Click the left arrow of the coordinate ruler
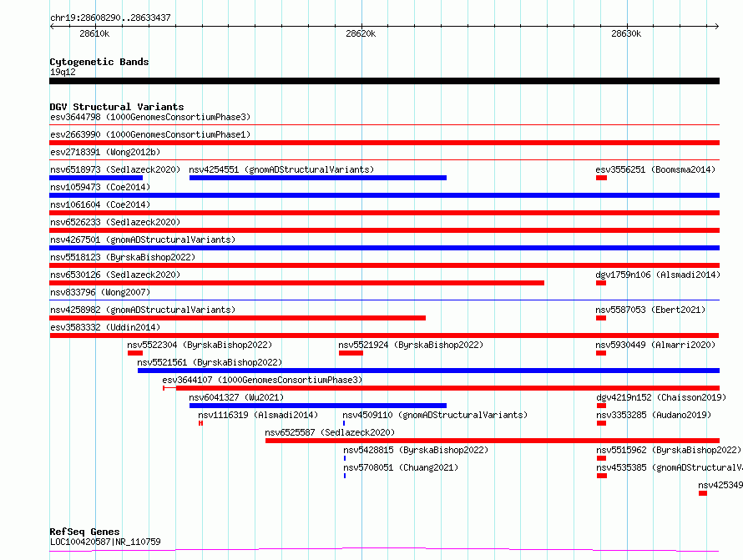Screen dimensions: 743x560 coord(52,26)
